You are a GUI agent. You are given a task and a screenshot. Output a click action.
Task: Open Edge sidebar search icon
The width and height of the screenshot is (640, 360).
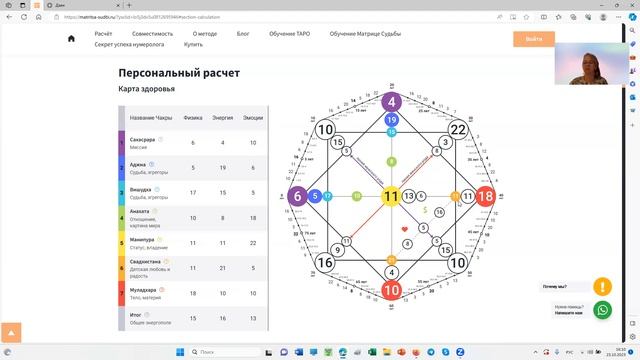point(632,31)
